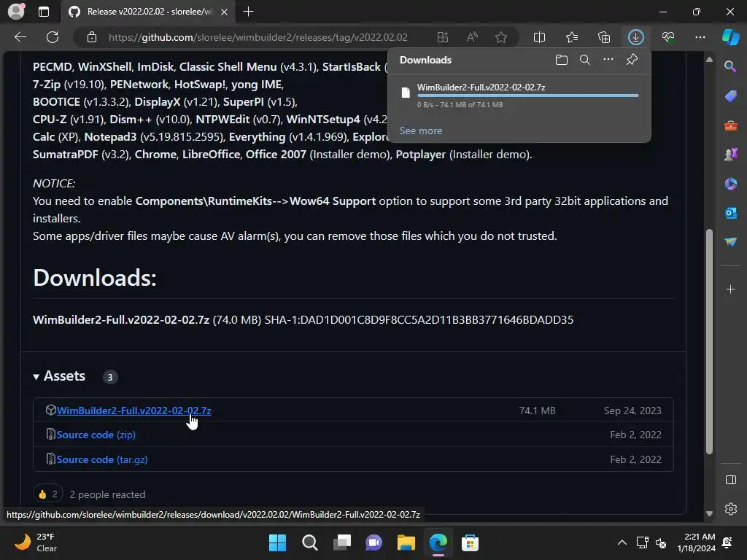Add a new sidebar app
The image size is (747, 560).
[730, 289]
